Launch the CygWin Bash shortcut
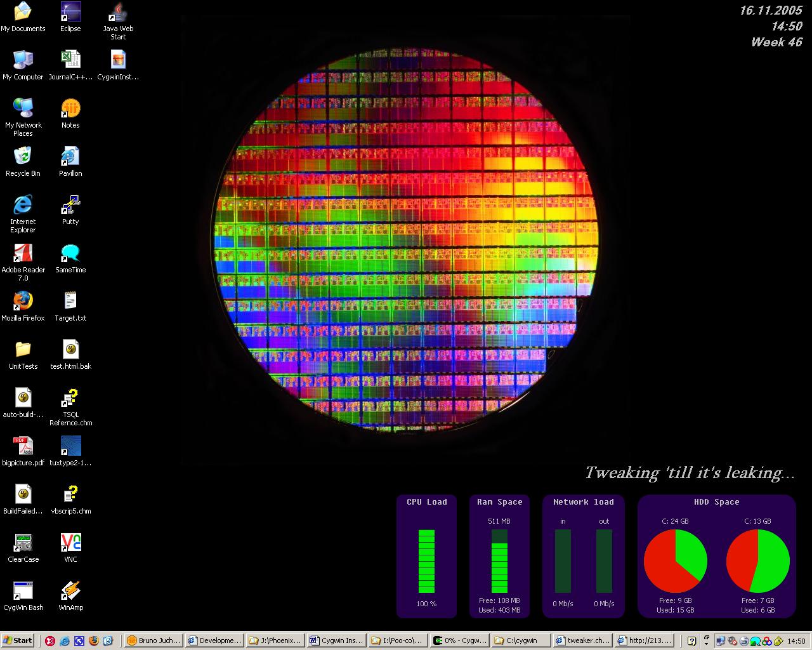812x650 pixels. (x=23, y=591)
